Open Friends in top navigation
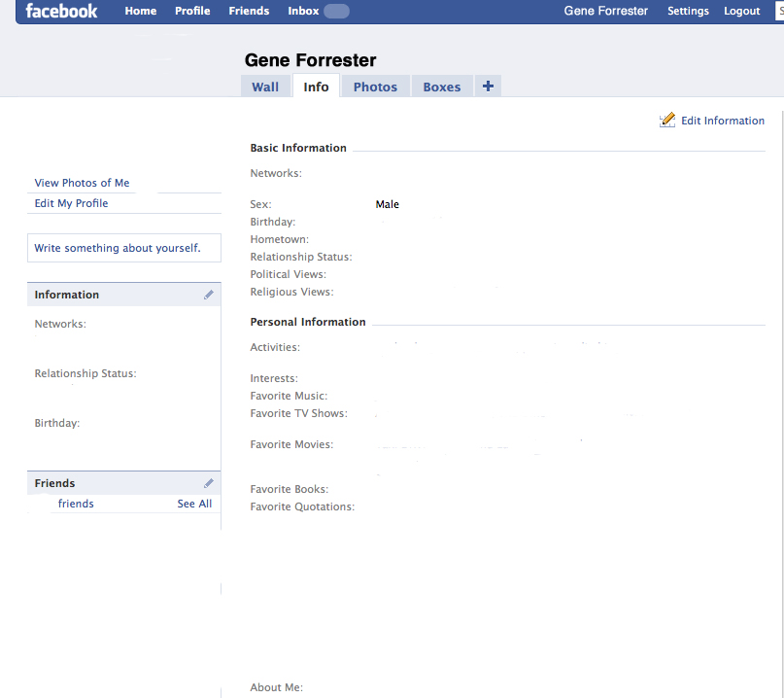Viewport: 784px width, 698px height. [249, 11]
